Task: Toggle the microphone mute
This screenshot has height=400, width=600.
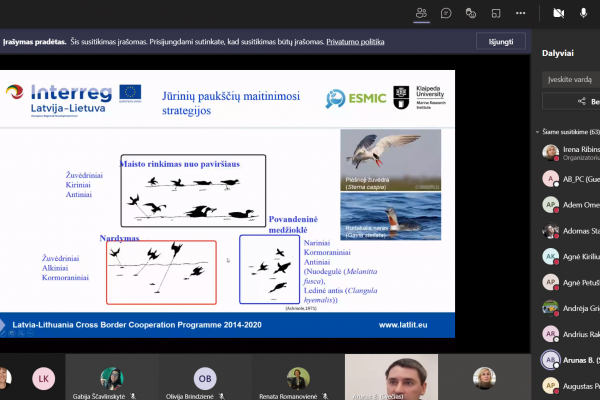Action: (583, 13)
